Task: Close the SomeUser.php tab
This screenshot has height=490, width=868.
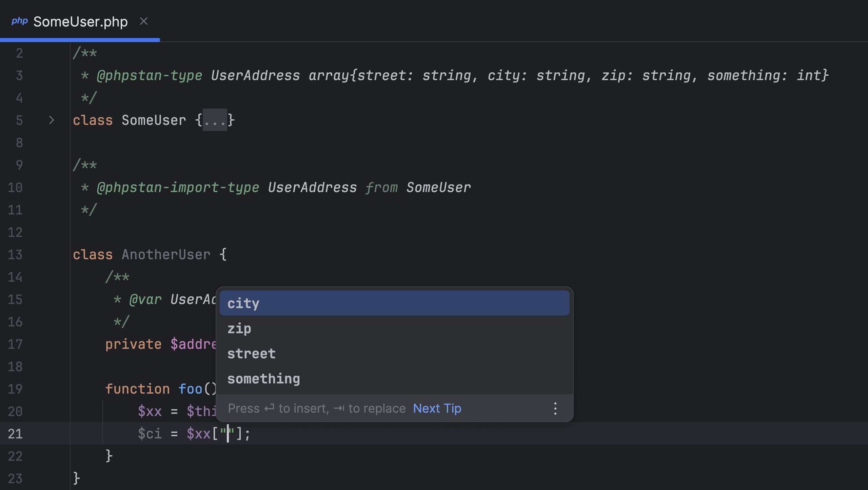Action: 144,21
